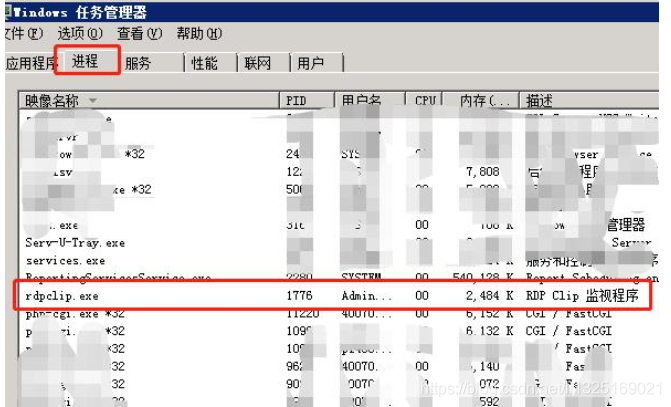Select the 进程 tab
Image resolution: width=671 pixels, height=407 pixels.
pos(87,61)
